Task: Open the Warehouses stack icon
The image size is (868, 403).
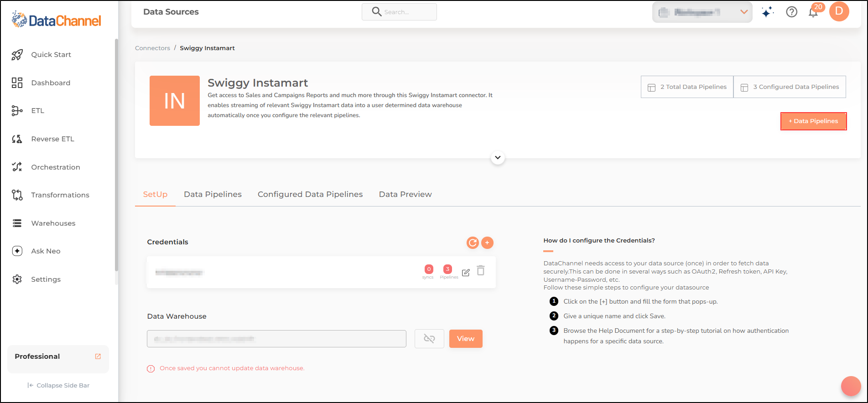Action: [17, 223]
